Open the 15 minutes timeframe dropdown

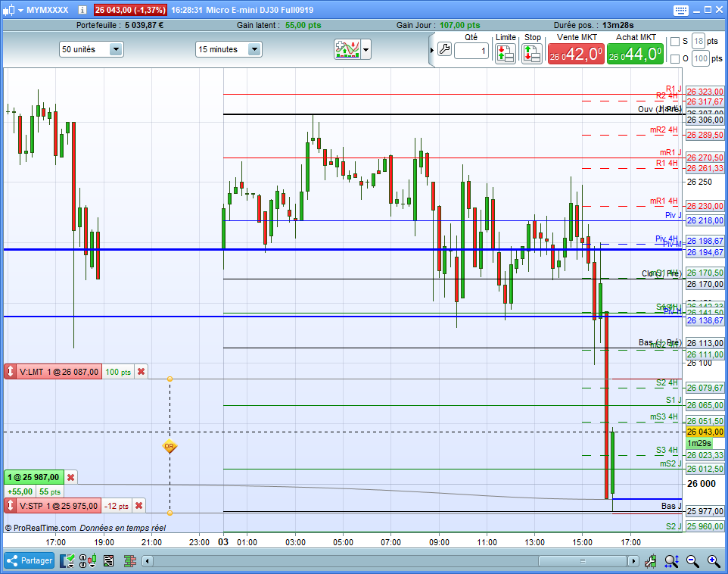[x=229, y=49]
